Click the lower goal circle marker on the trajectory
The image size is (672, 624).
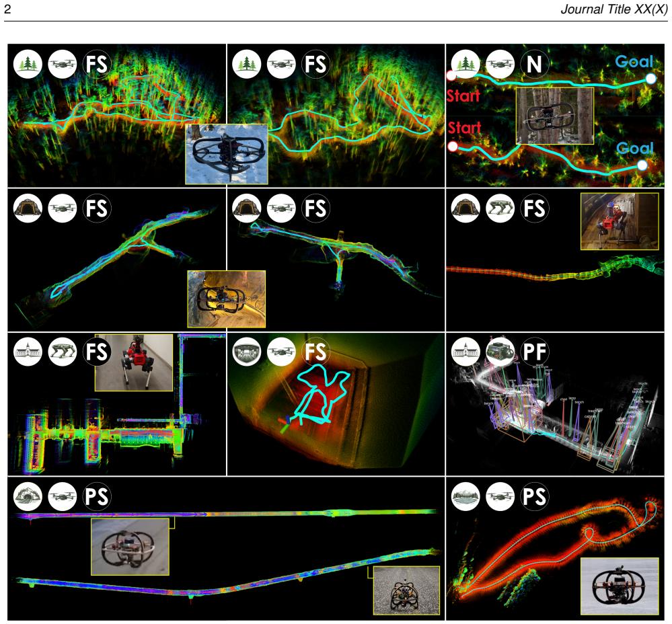tap(642, 165)
